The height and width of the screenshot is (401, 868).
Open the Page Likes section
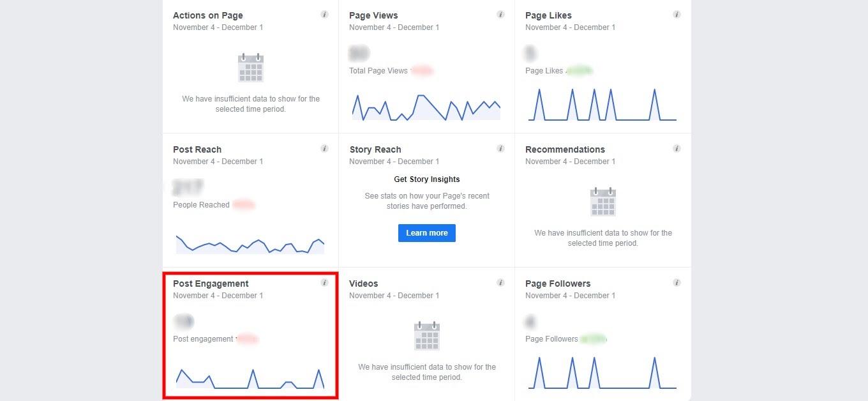point(548,15)
